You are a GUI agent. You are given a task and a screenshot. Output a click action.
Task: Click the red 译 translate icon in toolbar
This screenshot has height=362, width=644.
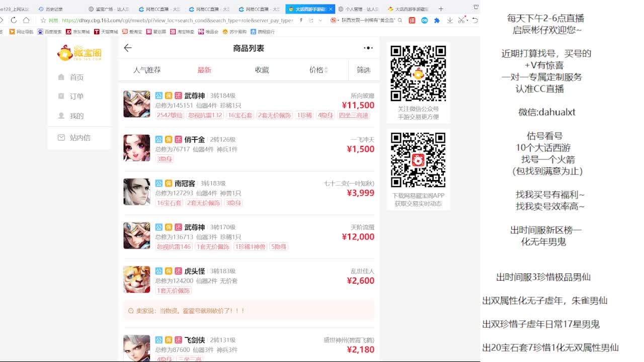click(x=412, y=20)
